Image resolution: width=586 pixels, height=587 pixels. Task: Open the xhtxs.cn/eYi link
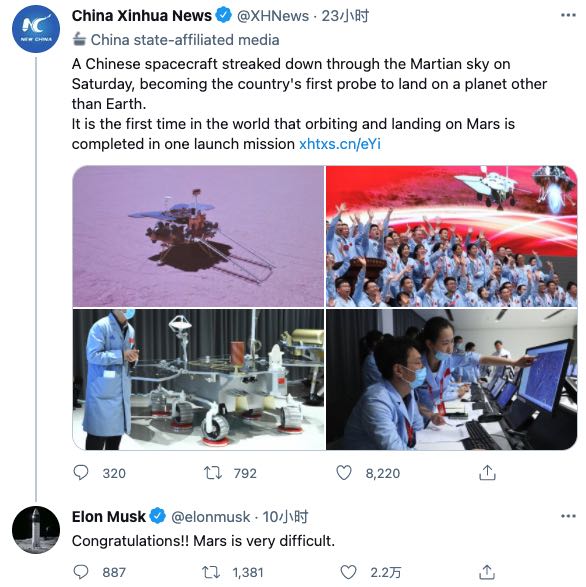(340, 144)
